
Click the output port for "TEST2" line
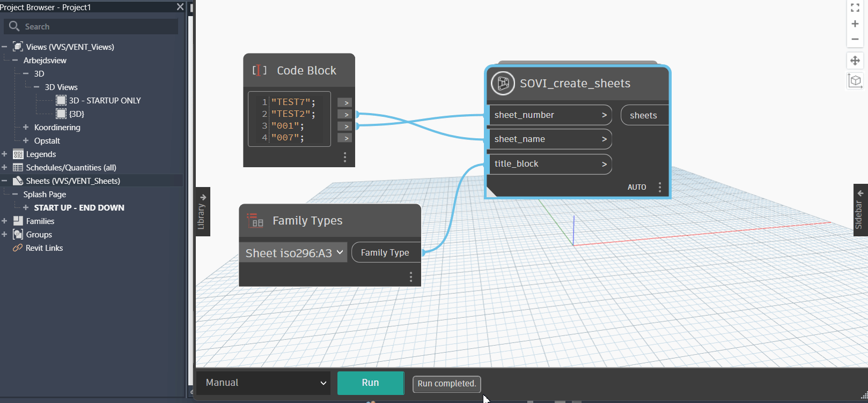pos(344,114)
